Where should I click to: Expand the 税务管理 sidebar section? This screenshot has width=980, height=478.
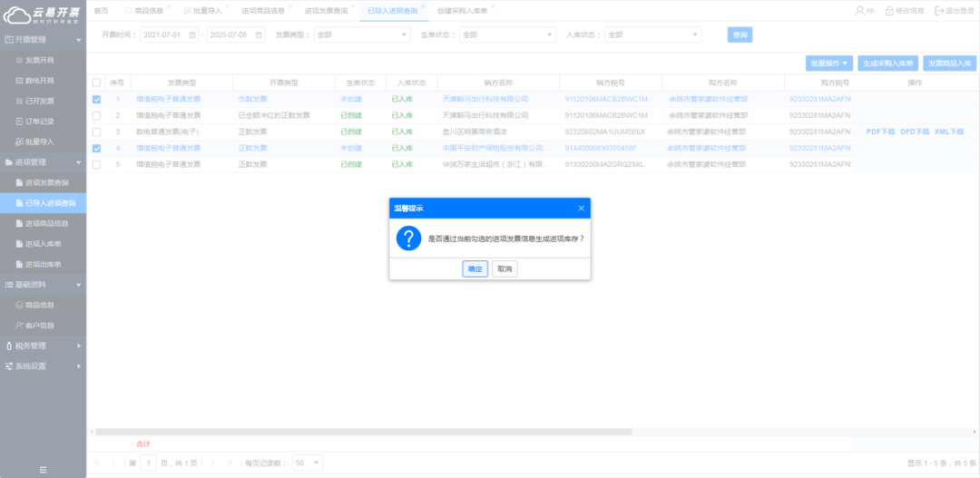[43, 346]
